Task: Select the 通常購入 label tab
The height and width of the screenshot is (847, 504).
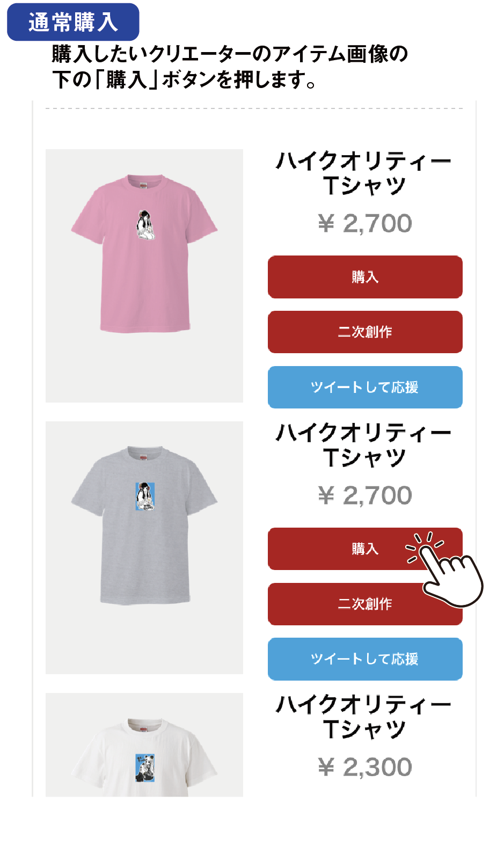Action: (x=73, y=22)
